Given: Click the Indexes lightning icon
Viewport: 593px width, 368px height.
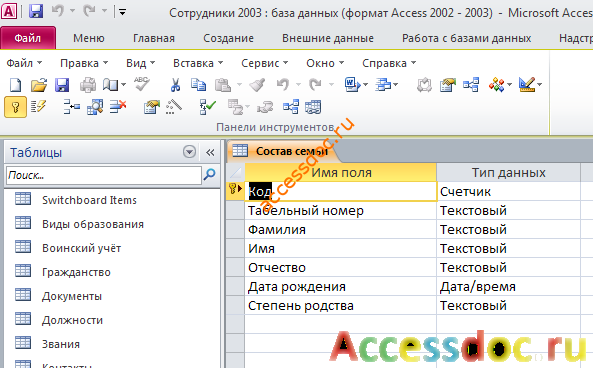Looking at the screenshot, I should (38, 107).
